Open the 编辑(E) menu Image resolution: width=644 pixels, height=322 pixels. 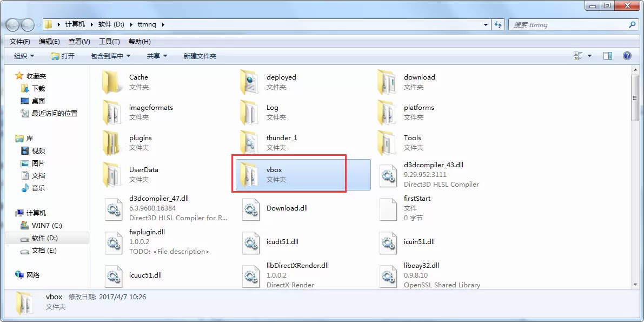49,42
